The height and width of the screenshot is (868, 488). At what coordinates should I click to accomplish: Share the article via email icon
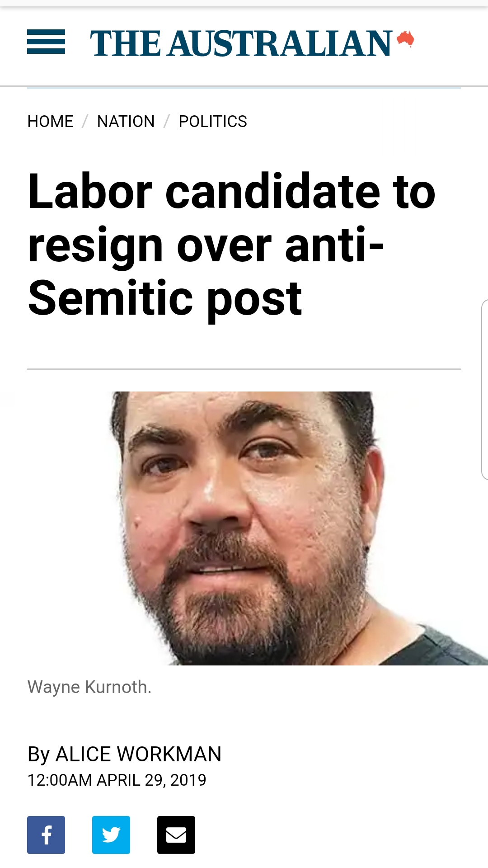click(176, 835)
